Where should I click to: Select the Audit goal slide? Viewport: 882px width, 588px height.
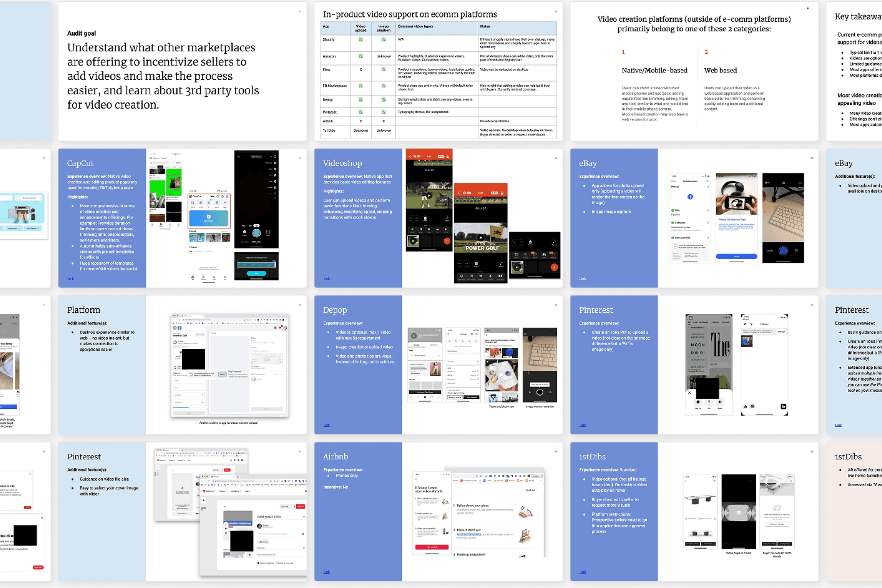pos(182,71)
